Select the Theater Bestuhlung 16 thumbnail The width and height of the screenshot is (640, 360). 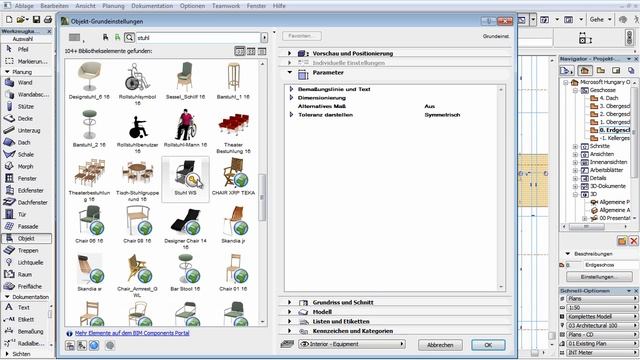233,131
